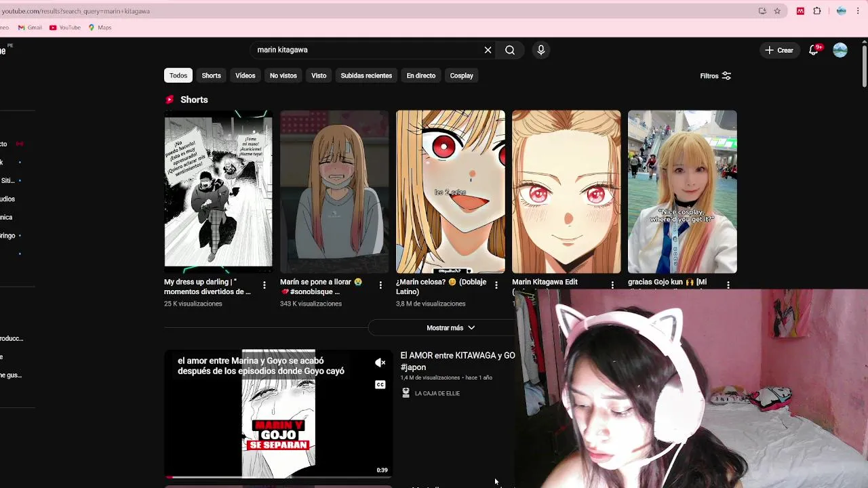Image resolution: width=868 pixels, height=488 pixels.
Task: Expand shorts with Mostrar más
Action: 450,328
